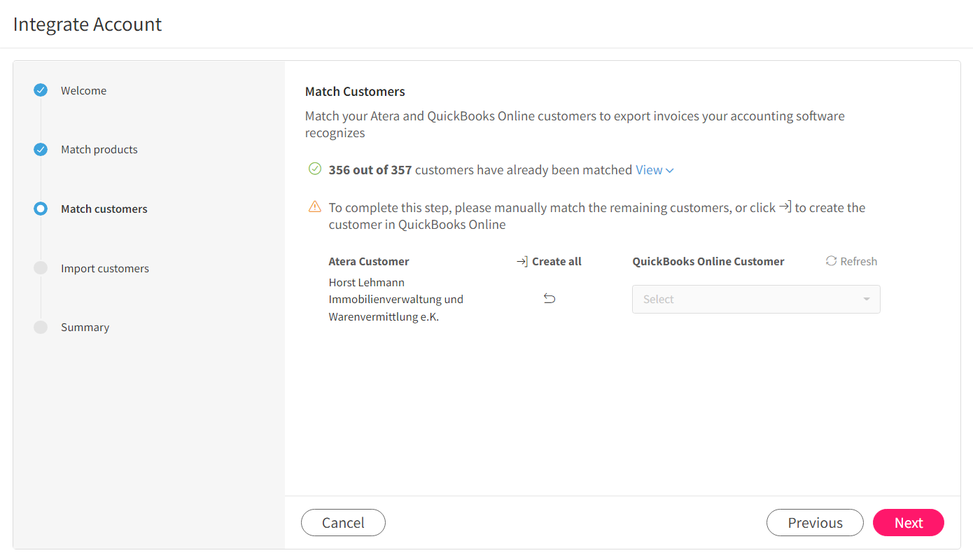Expand the View matched customers chevron
Image resolution: width=973 pixels, height=560 pixels.
click(670, 170)
